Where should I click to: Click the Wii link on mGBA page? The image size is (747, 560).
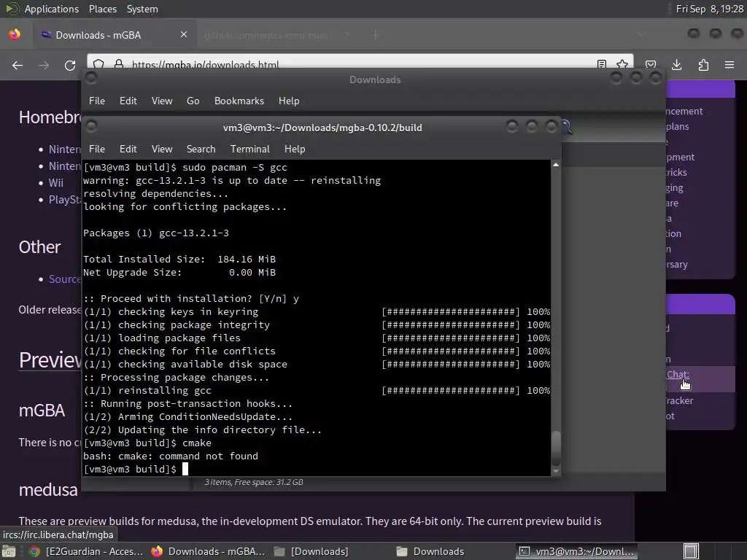click(x=55, y=183)
